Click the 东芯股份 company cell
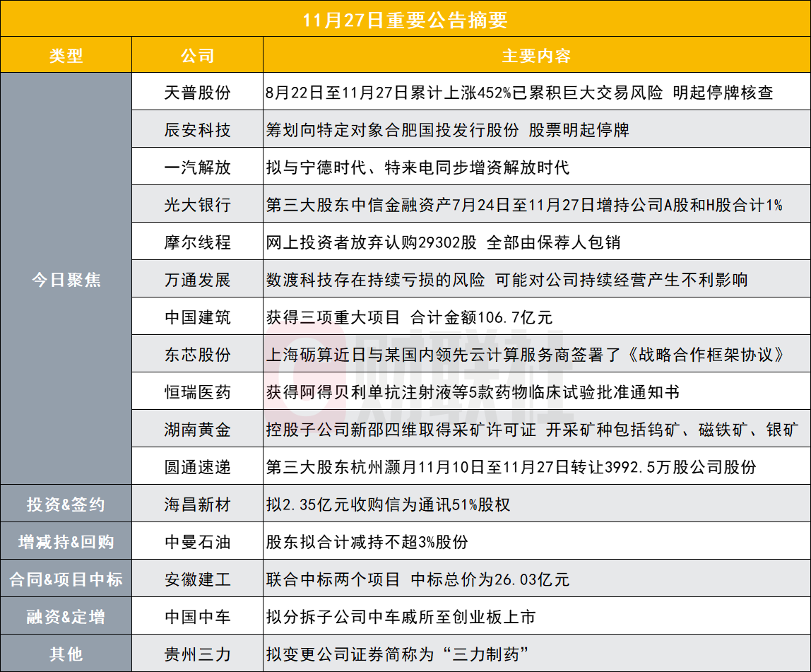 pos(196,355)
